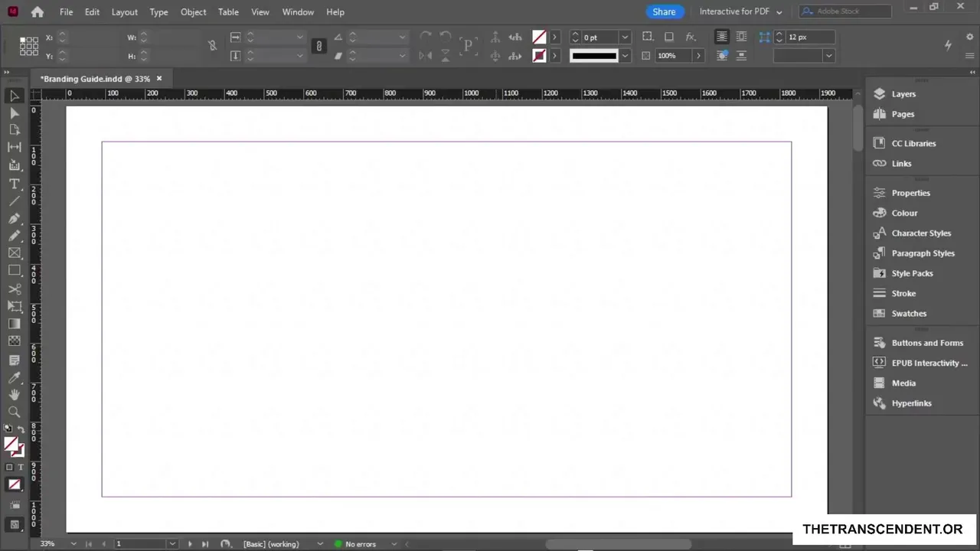Click the toolbar fill box swatch
The height and width of the screenshot is (551, 980).
pyautogui.click(x=11, y=444)
